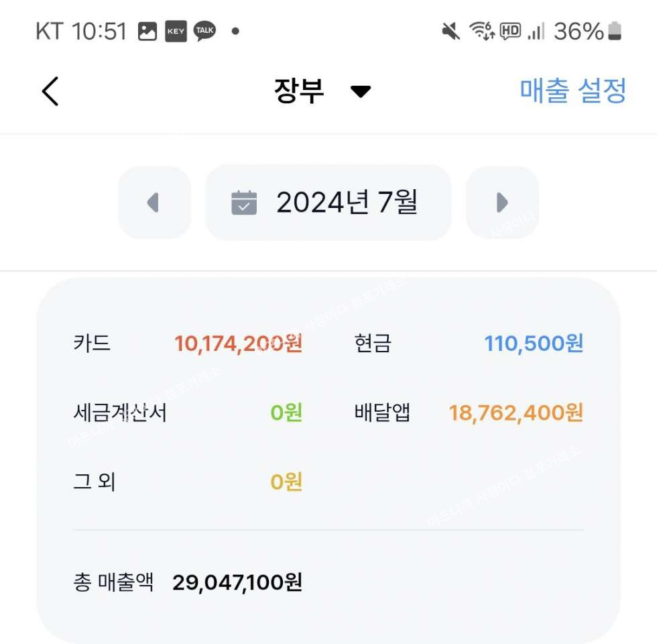Viewport: 657px width, 644px height.
Task: Tap the HD voice status icon
Action: (510, 32)
